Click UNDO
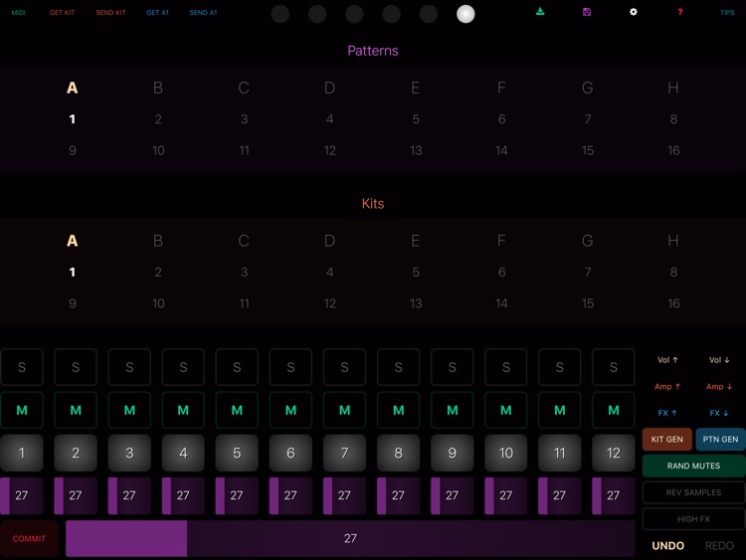746x560 pixels. (668, 546)
